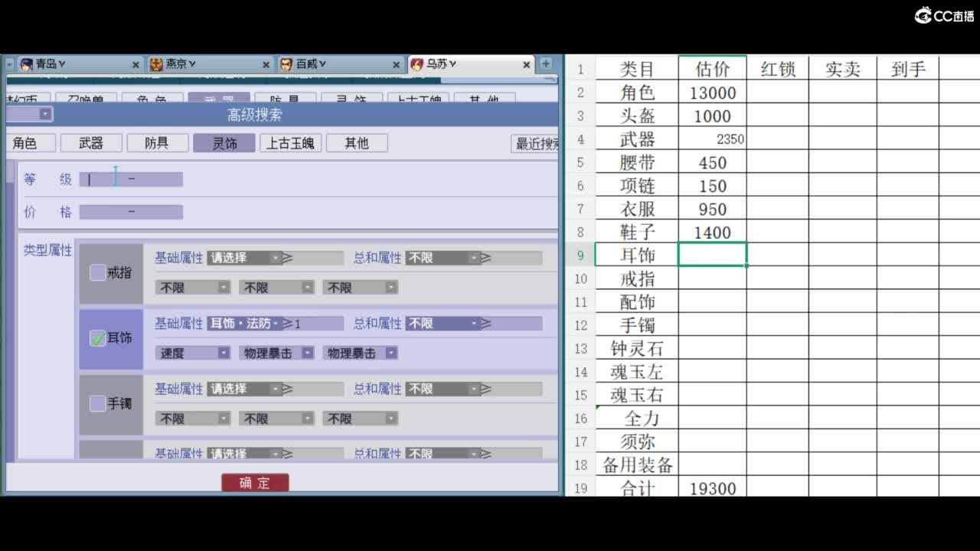Image resolution: width=980 pixels, height=551 pixels.
Task: Click the 百威 tab avatar icon
Action: [x=286, y=64]
